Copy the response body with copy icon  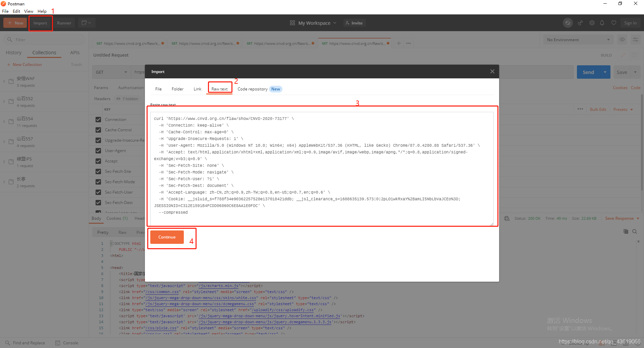tap(626, 231)
